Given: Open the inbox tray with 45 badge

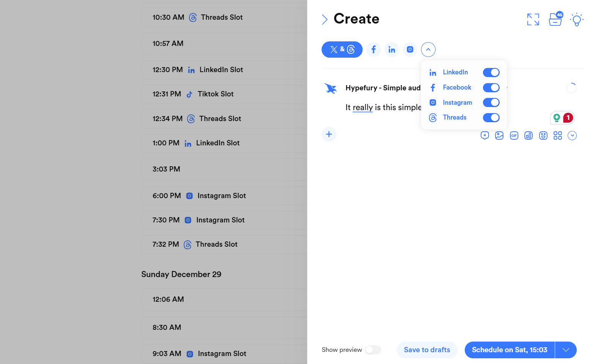Looking at the screenshot, I should coord(555,19).
